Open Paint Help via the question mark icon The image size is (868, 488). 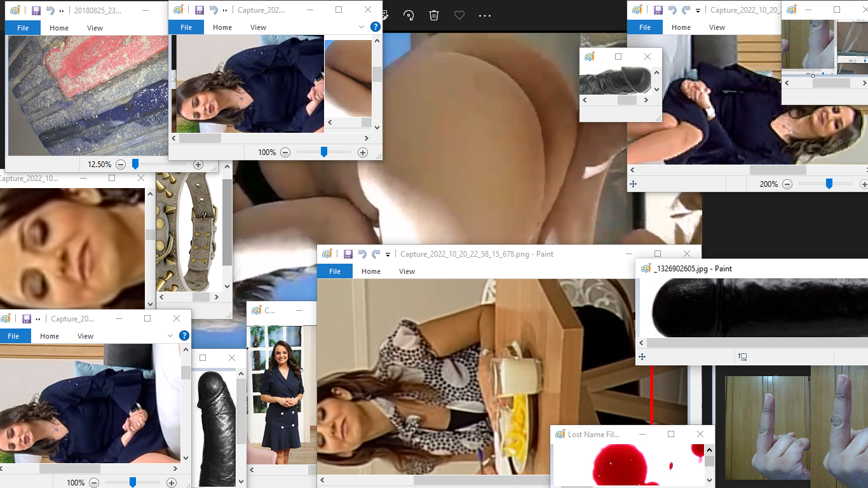pyautogui.click(x=375, y=27)
